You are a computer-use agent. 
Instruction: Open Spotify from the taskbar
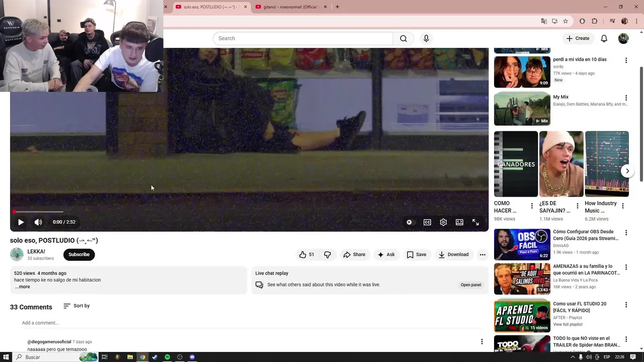pos(167,357)
